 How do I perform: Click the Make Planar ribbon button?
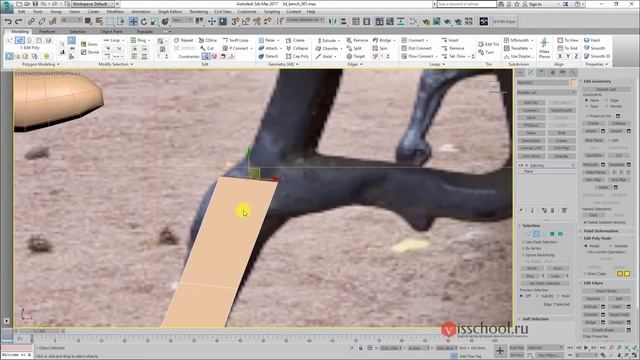click(544, 48)
